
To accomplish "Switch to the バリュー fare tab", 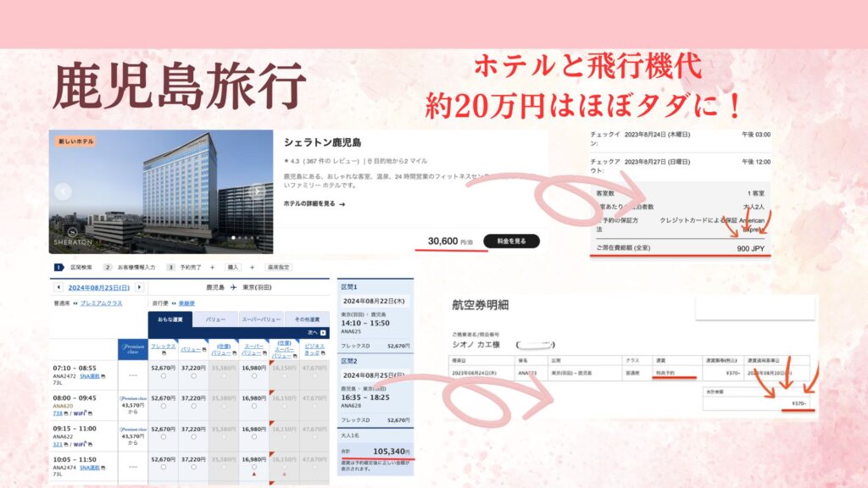I will (x=215, y=319).
